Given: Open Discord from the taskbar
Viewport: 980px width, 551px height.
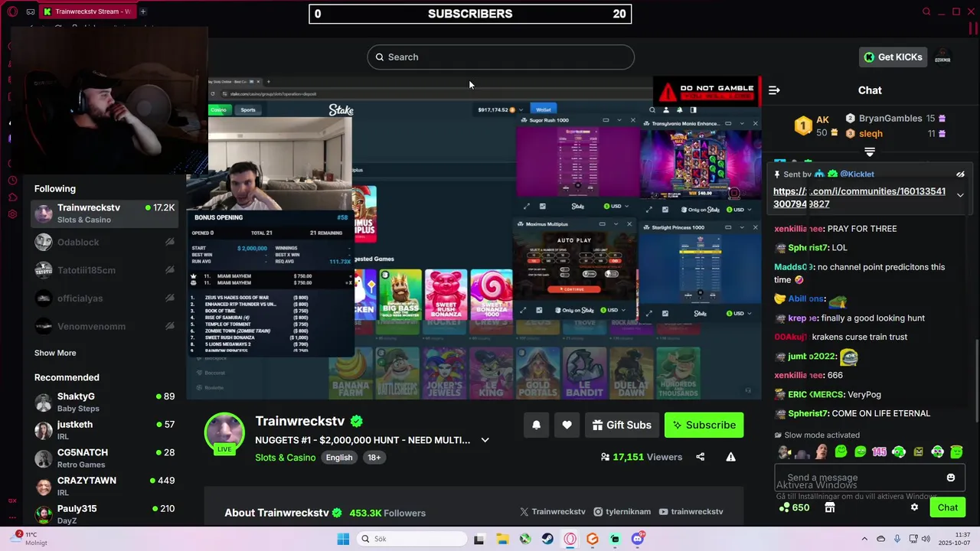Looking at the screenshot, I should (638, 539).
